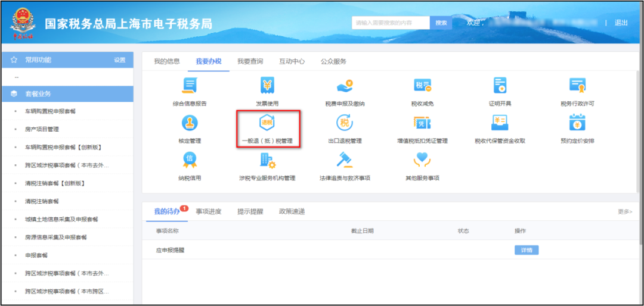Open the 税费申报及缴纳 icon

click(x=345, y=86)
